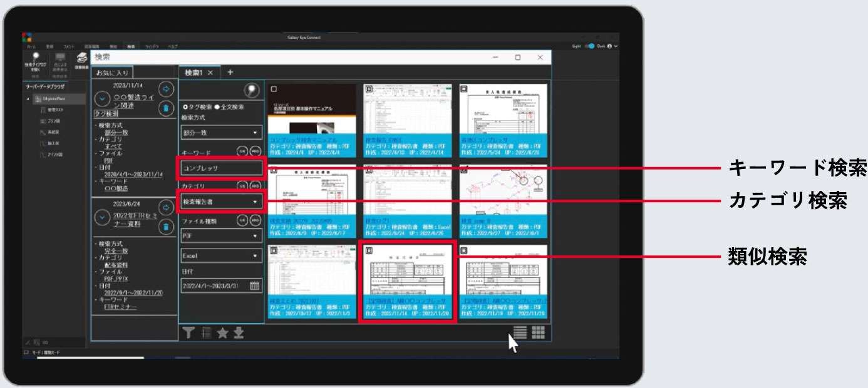Check the box on 2022/11/14 【定期検査】 thumbnail
The width and height of the screenshot is (868, 388).
click(x=368, y=250)
